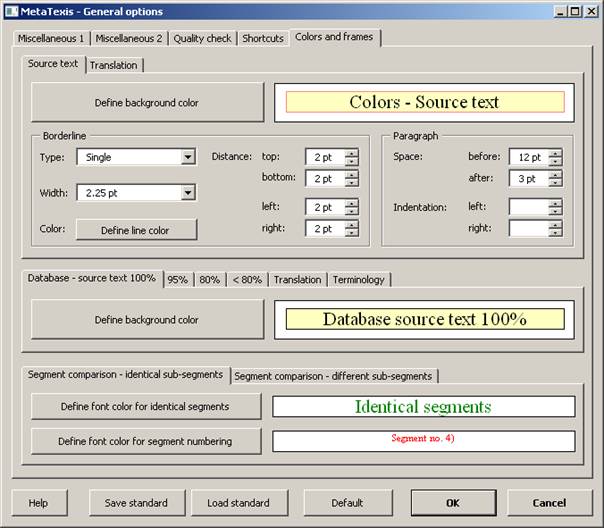Viewport: 604px width, 528px height.
Task: Click the MetaTexis title bar icon
Action: pyautogui.click(x=11, y=11)
